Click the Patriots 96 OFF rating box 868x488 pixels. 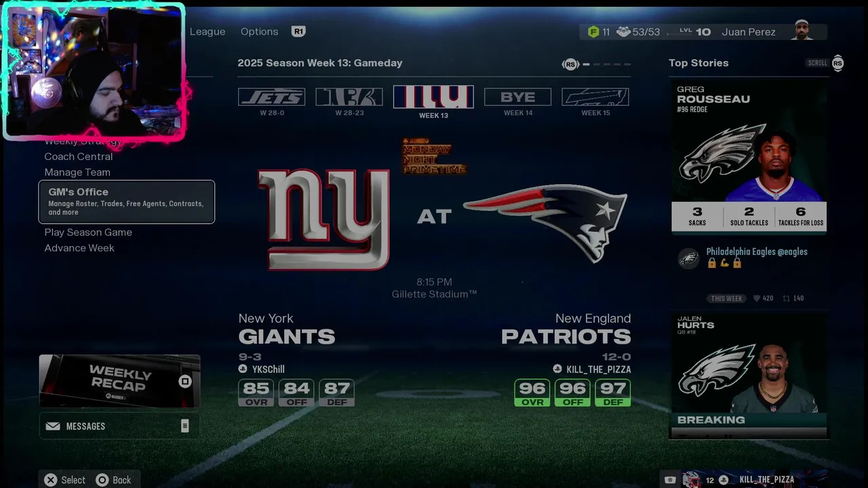(572, 392)
